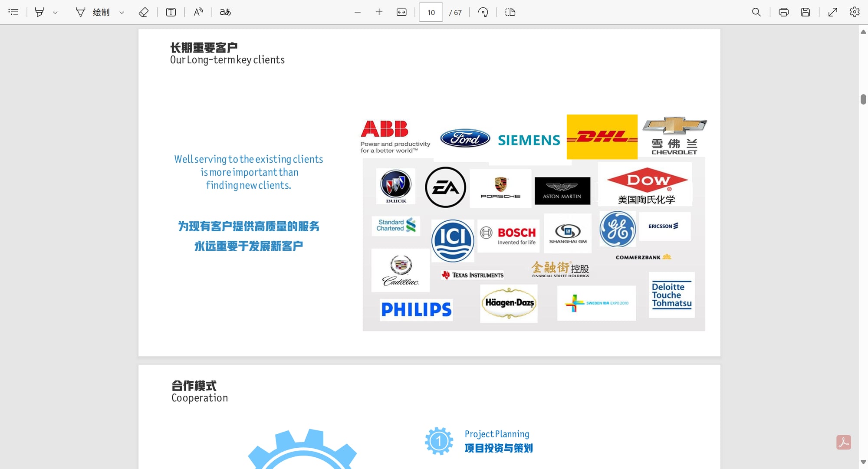The image size is (868, 469).
Task: Click the 合作模式 heading
Action: 194,385
